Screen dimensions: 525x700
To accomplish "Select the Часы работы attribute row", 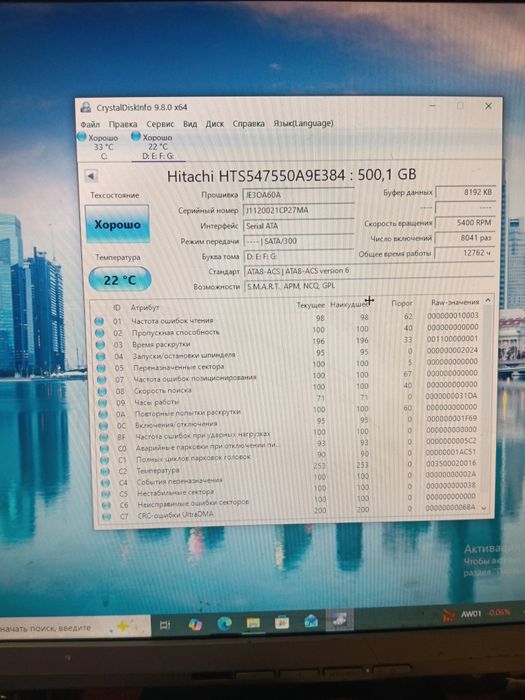I will point(288,400).
